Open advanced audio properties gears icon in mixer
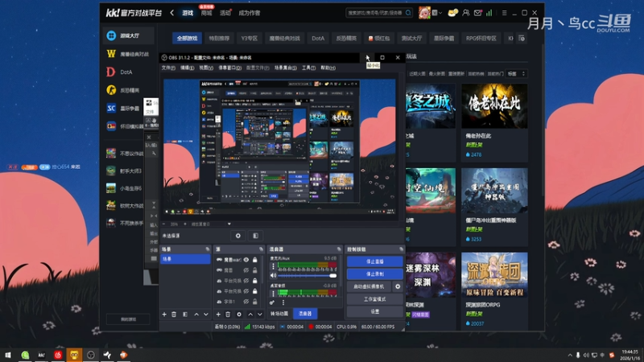This screenshot has height=362, width=644. [272, 302]
